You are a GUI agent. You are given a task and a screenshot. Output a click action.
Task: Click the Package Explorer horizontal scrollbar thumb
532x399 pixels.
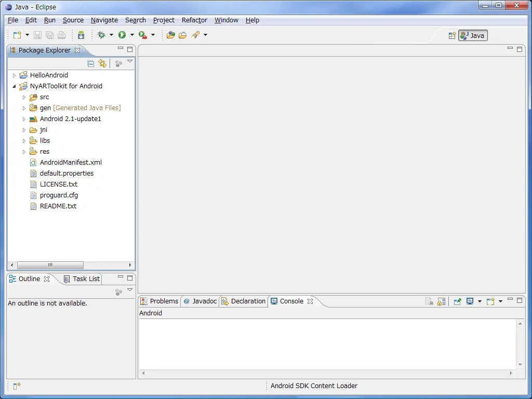click(x=50, y=265)
